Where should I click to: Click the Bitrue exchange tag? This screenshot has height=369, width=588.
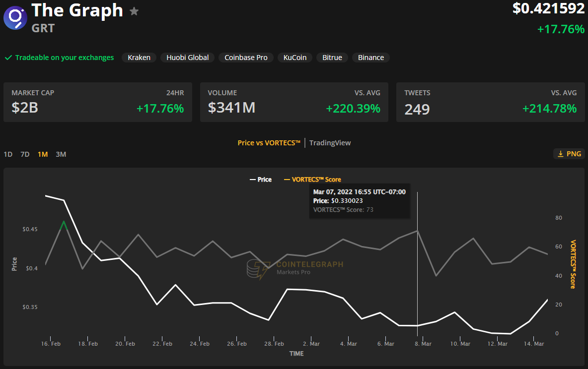click(332, 58)
